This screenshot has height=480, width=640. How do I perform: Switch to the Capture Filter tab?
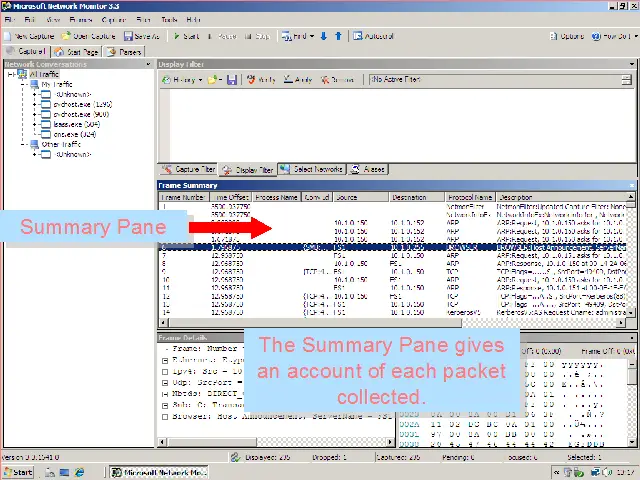[x=189, y=169]
